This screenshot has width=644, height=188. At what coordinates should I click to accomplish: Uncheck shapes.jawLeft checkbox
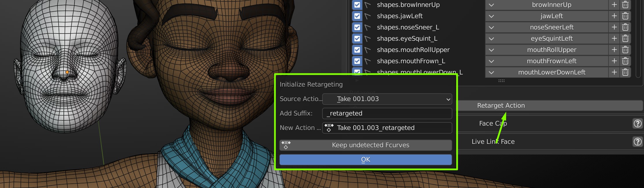click(357, 16)
